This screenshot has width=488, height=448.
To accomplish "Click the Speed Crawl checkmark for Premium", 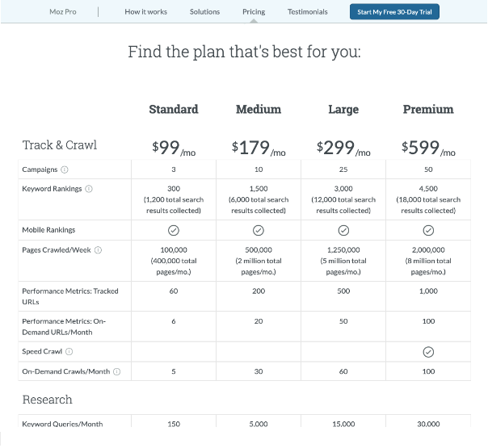I will coord(428,352).
